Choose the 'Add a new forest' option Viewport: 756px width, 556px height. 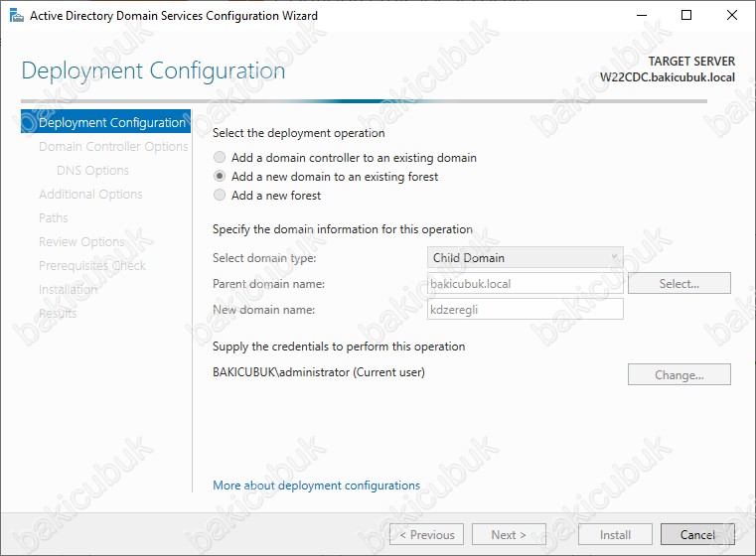coord(220,196)
